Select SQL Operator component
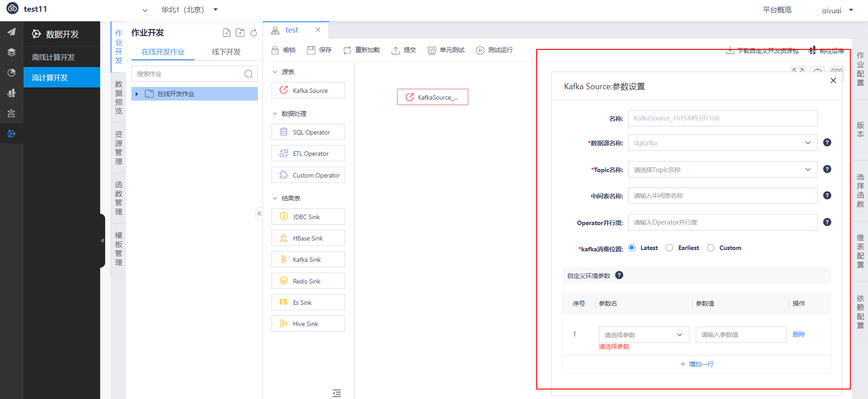The width and height of the screenshot is (868, 399). 308,132
